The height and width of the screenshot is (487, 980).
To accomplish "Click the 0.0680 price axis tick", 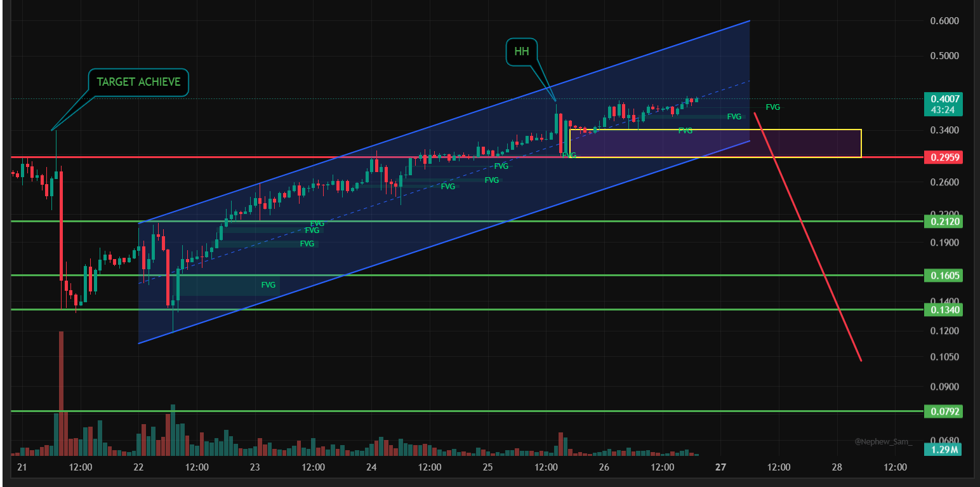I will (944, 440).
